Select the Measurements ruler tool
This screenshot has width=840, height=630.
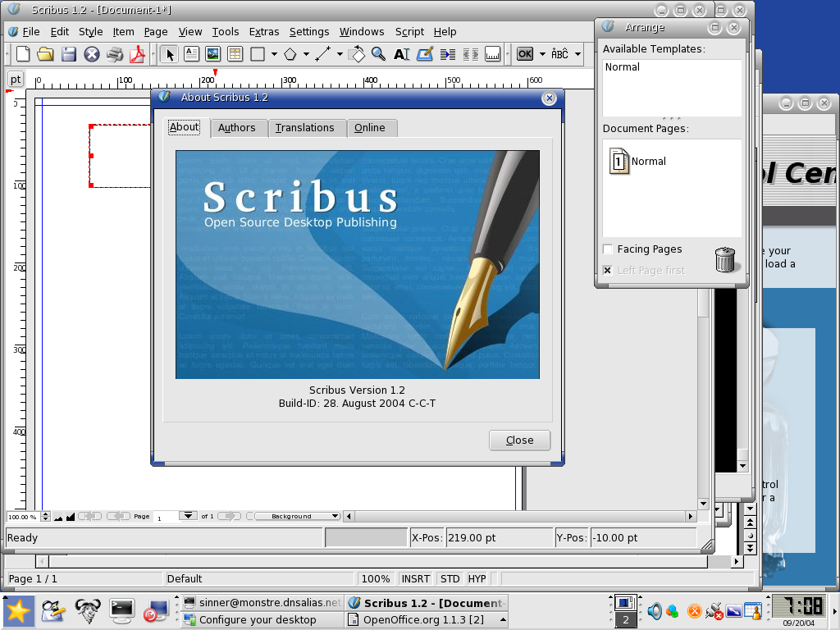pos(492,54)
